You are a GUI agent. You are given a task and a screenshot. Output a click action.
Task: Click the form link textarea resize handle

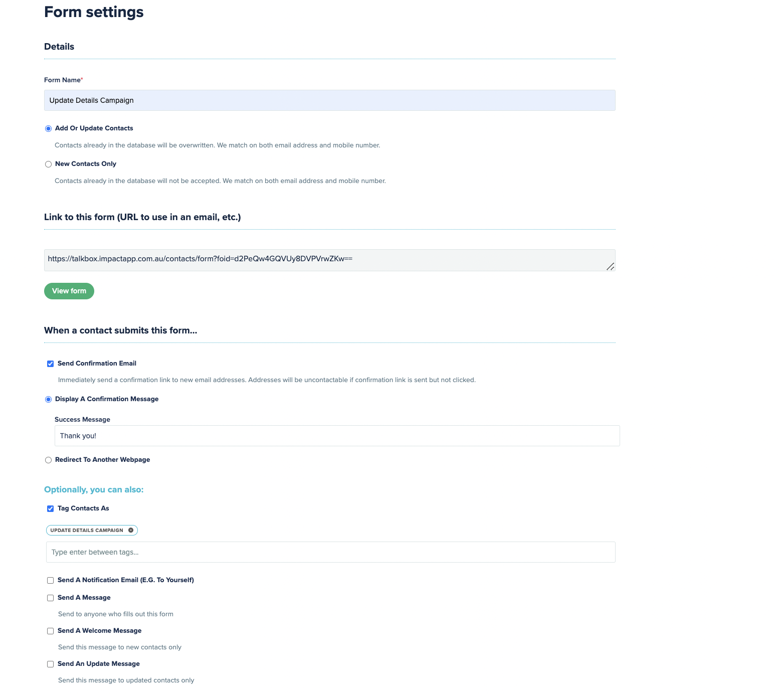point(610,266)
